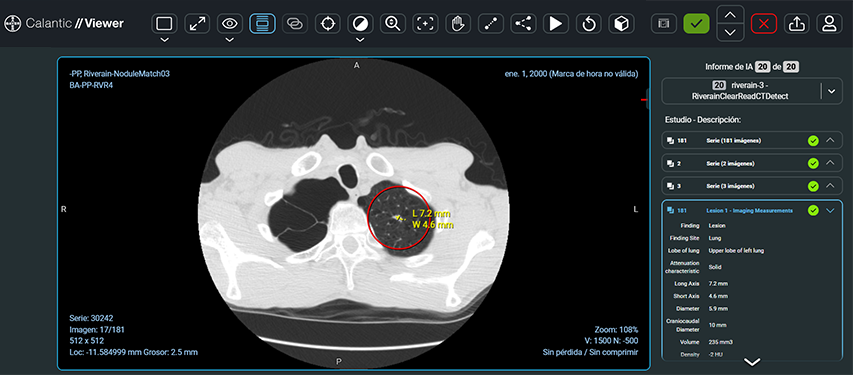Viewport: 853px width, 376px height.
Task: Toggle window level contrast tool
Action: coord(360,23)
